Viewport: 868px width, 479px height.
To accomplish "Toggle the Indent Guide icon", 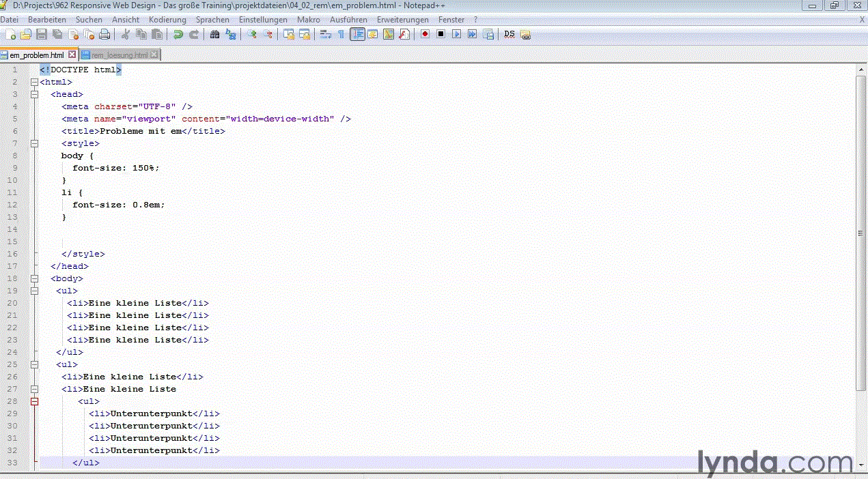I will click(x=357, y=34).
